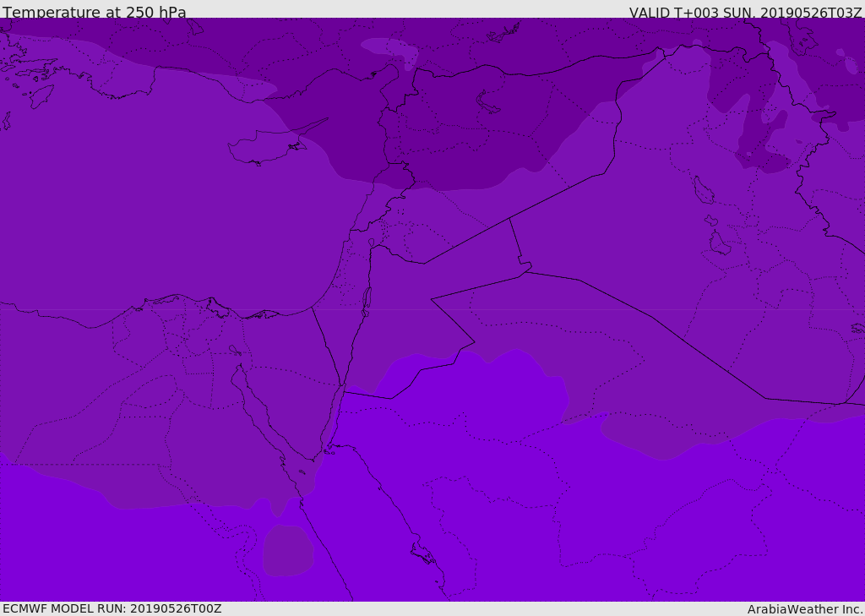Image resolution: width=865 pixels, height=616 pixels.
Task: Click the 'ECMWF MODEL RUN: 20190526T00Z' text
Action: [112, 608]
